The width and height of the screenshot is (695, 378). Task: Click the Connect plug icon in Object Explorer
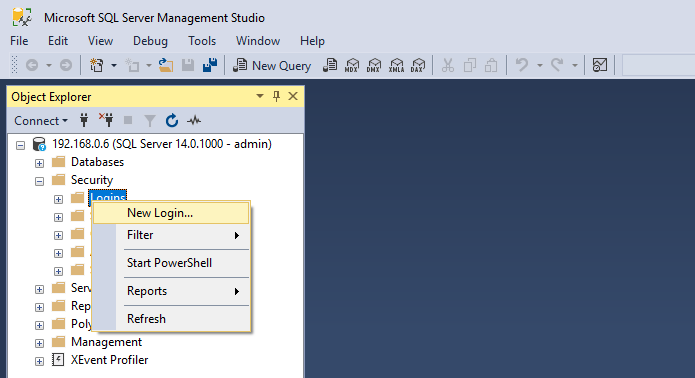coord(84,120)
